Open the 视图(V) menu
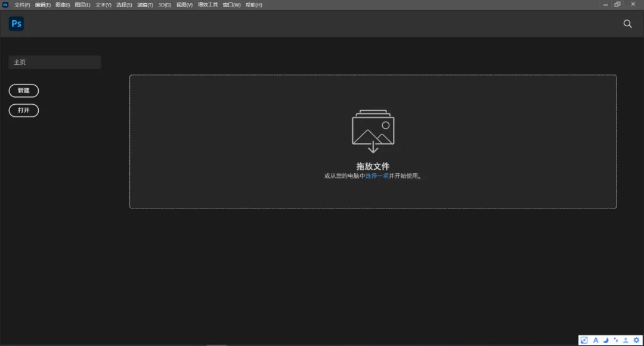The image size is (644, 346). point(184,5)
